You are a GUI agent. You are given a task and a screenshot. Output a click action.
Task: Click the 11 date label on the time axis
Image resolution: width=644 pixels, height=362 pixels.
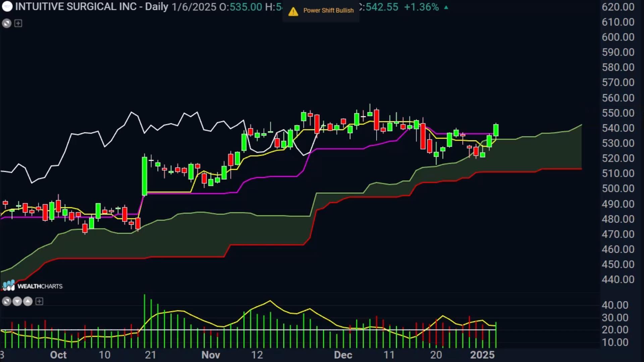389,355
